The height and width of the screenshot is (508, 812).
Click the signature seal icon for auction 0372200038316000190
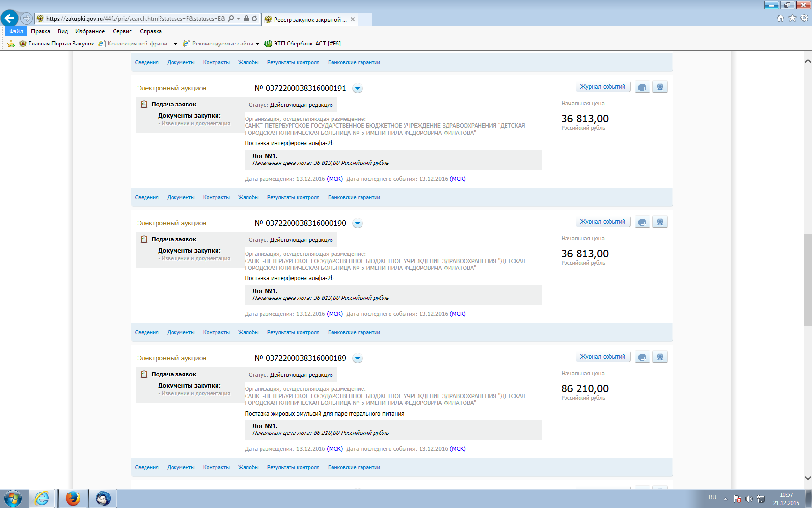point(660,222)
